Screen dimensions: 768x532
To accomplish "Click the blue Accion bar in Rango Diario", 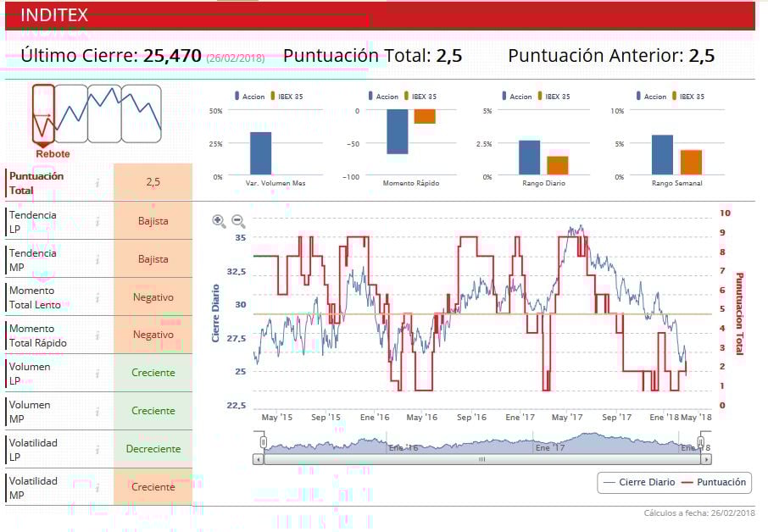I will [x=530, y=158].
